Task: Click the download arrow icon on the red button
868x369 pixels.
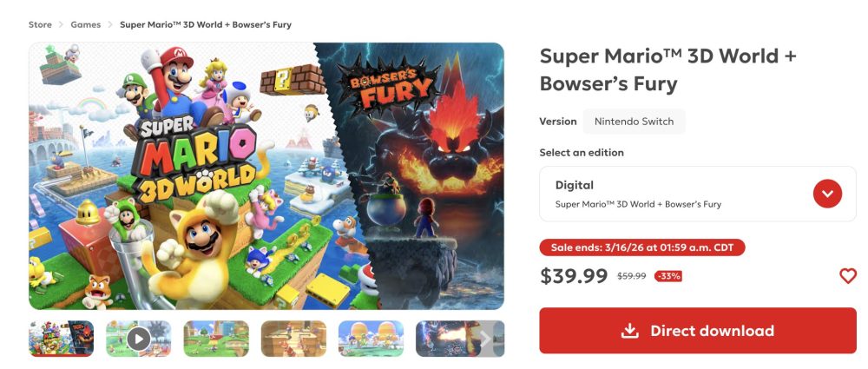Action: tap(629, 331)
